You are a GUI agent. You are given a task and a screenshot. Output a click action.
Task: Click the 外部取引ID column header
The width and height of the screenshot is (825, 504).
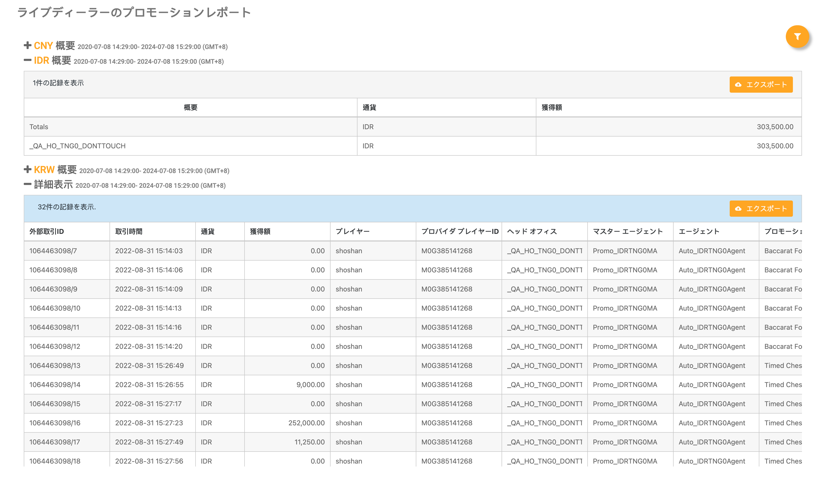click(47, 231)
